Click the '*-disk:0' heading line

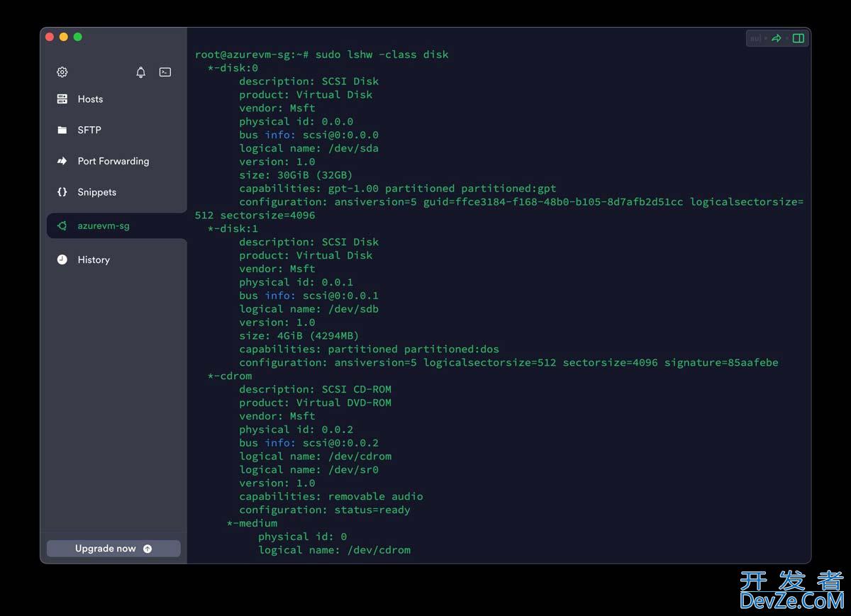(233, 68)
